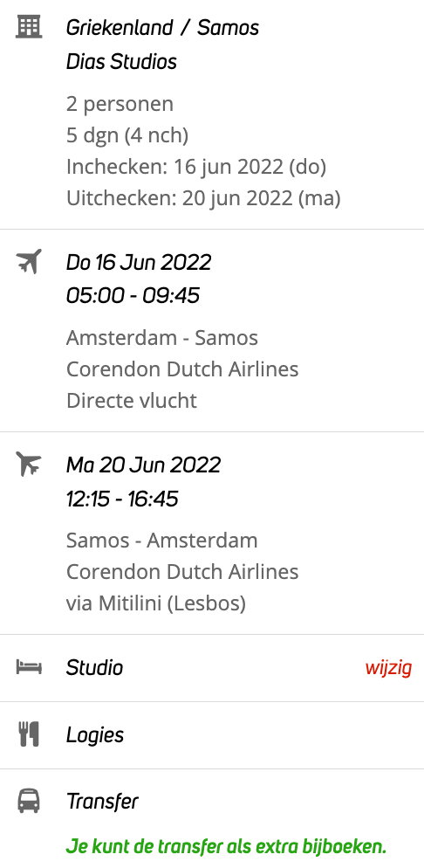Click the fork and knife Logies icon

pyautogui.click(x=28, y=734)
